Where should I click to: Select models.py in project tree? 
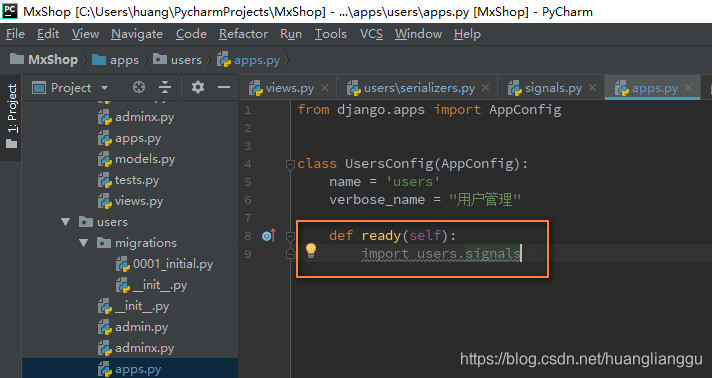(x=136, y=159)
